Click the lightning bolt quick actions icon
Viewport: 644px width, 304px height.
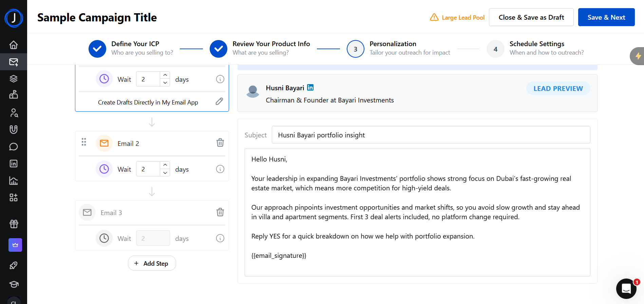(x=638, y=56)
